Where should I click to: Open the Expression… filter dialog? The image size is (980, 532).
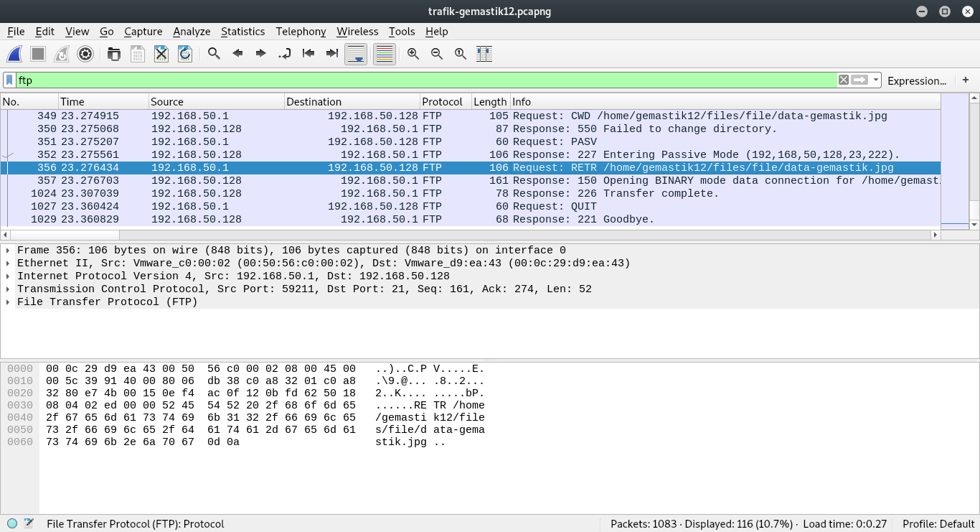click(917, 80)
